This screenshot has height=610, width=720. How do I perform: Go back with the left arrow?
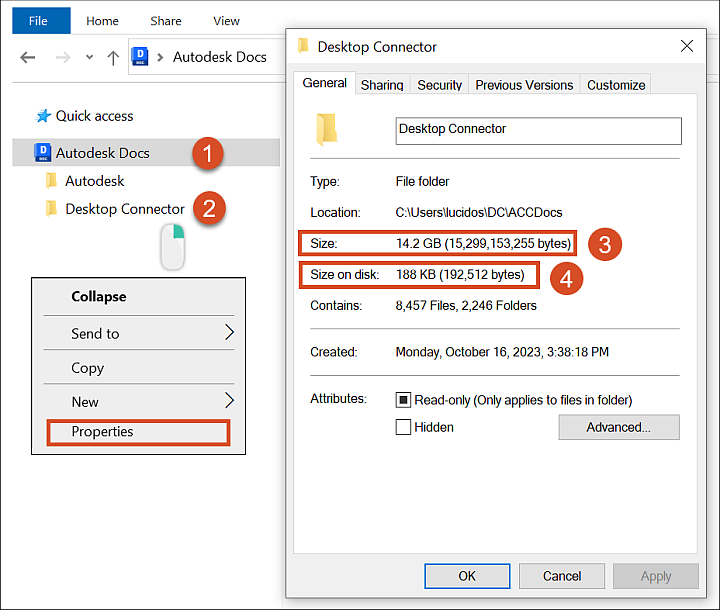(28, 57)
